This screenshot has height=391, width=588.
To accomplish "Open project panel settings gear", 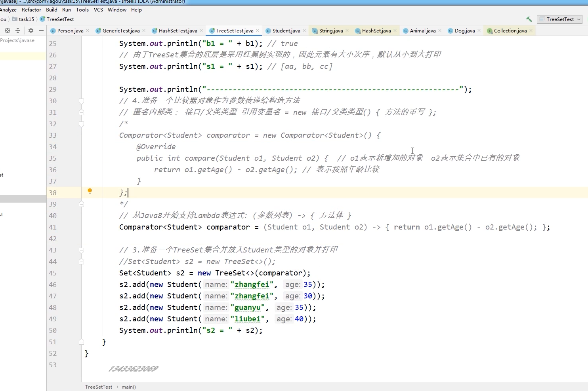I will click(x=31, y=30).
